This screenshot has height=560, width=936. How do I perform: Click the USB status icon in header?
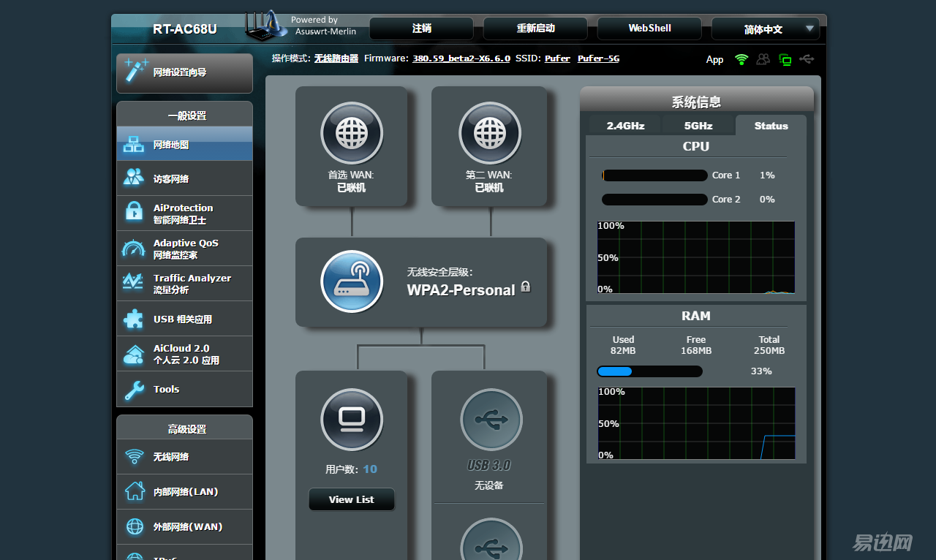pyautogui.click(x=807, y=59)
